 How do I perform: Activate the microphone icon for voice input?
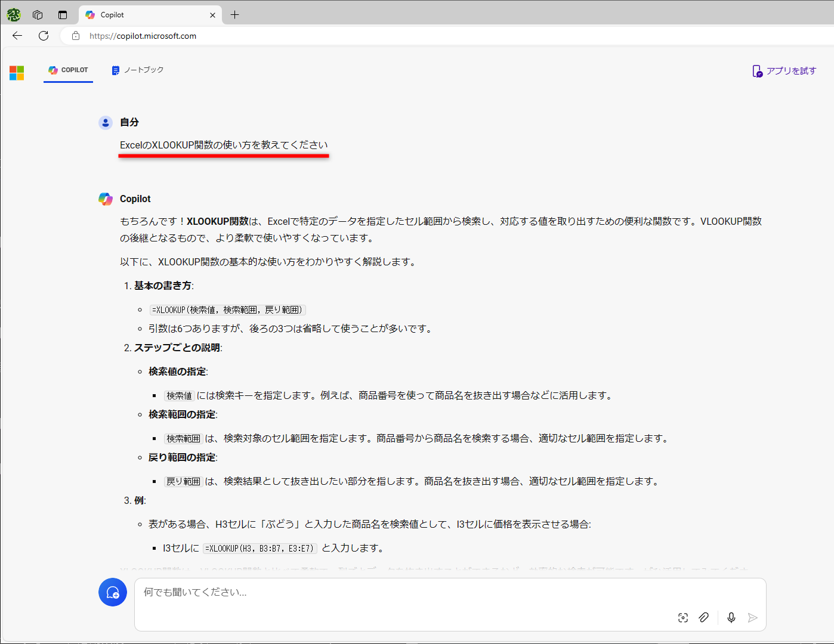click(731, 617)
